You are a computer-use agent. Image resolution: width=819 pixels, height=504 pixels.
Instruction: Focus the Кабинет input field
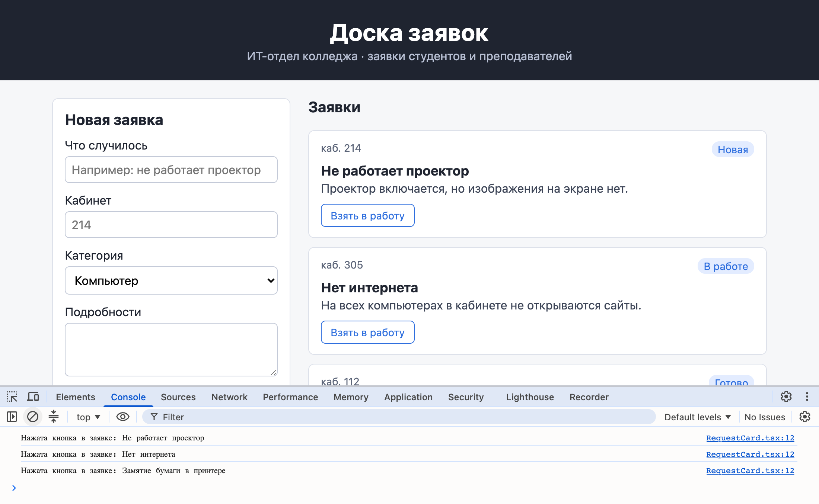coord(171,225)
